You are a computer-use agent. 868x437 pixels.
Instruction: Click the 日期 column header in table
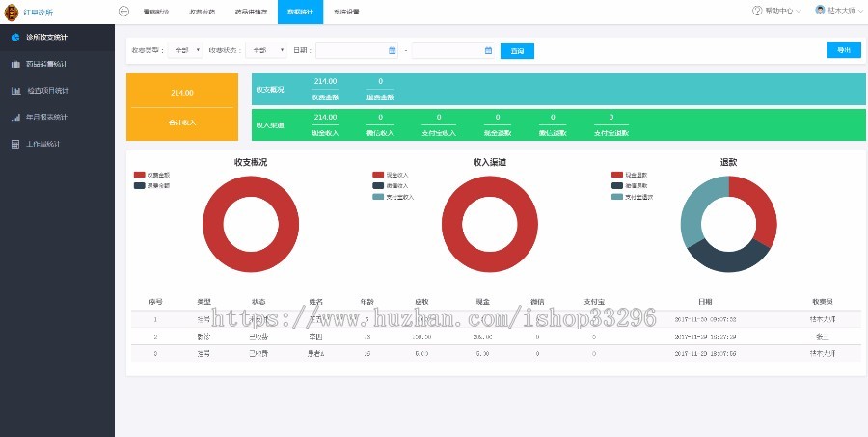(705, 302)
